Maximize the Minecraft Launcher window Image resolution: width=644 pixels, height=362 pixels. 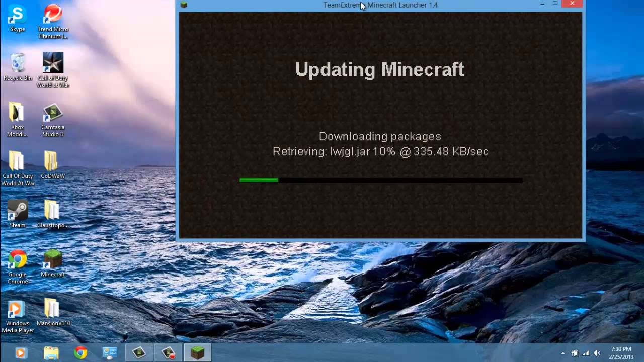[x=555, y=4]
